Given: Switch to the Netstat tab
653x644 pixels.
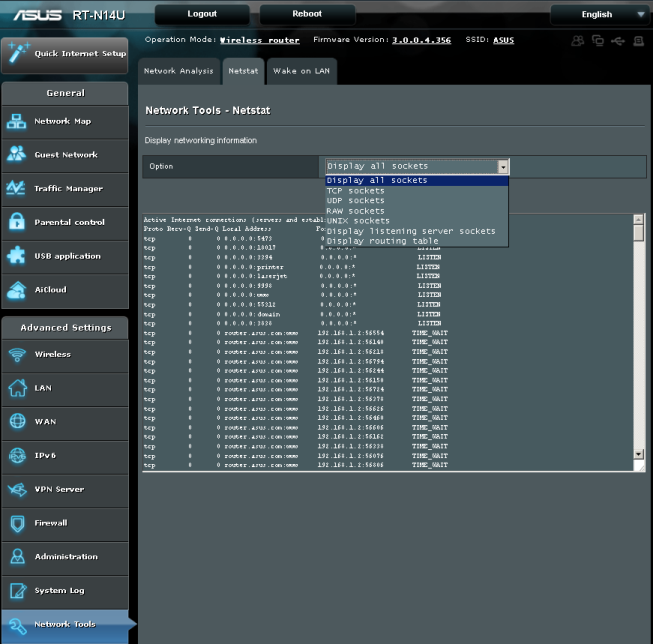Looking at the screenshot, I should 243,71.
